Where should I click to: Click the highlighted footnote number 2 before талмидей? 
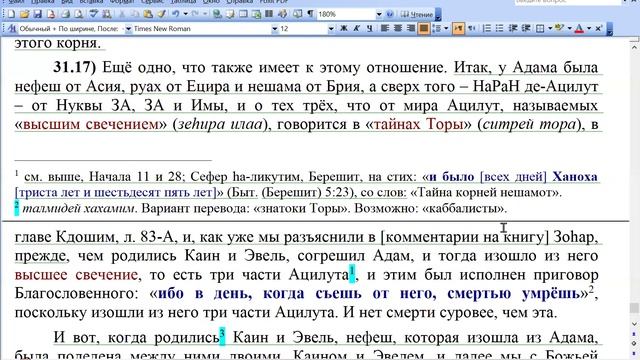tap(17, 207)
